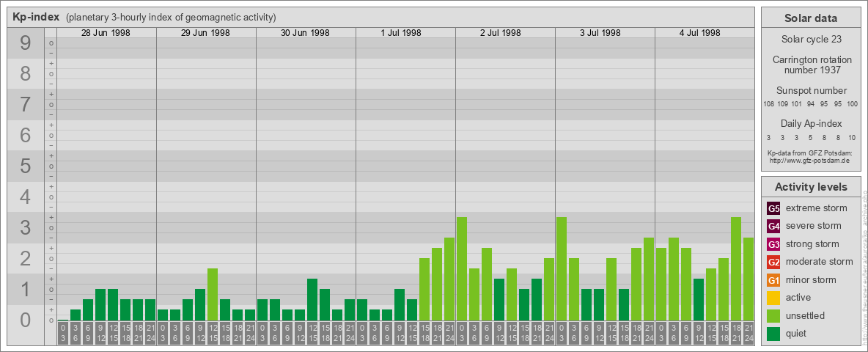
Task: Click the '28 Jun 1998' date header
Action: pyautogui.click(x=106, y=33)
